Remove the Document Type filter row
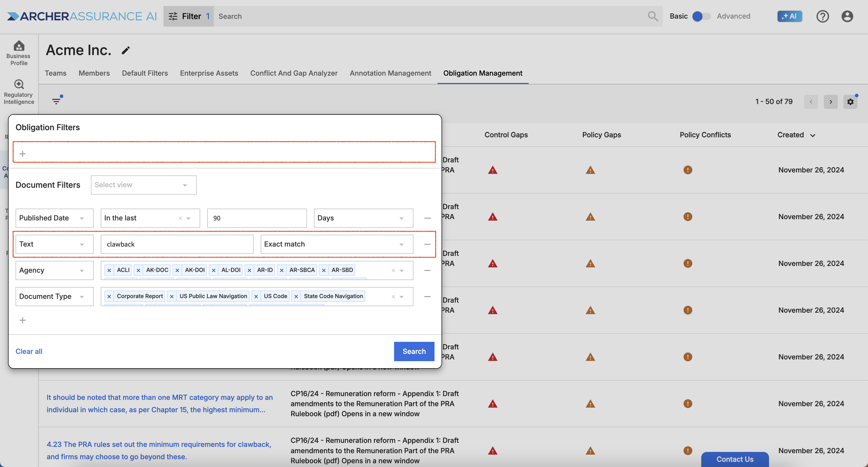This screenshot has height=467, width=868. pos(427,296)
